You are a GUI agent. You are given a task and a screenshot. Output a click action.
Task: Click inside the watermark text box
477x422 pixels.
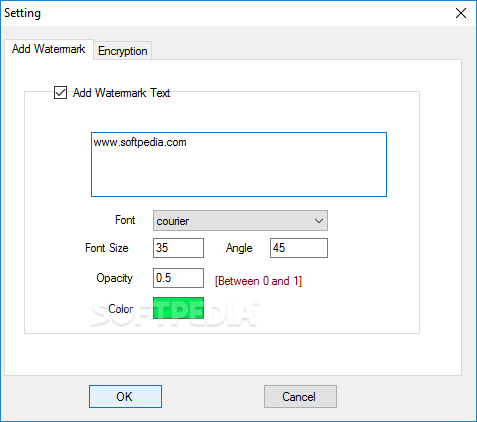click(x=239, y=164)
